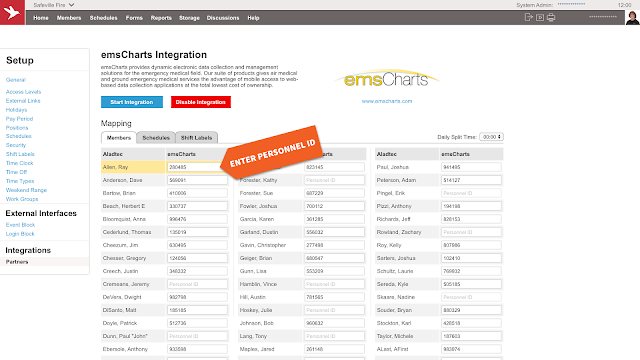Open Pay Period setup link
640x360 pixels.
click(x=19, y=119)
